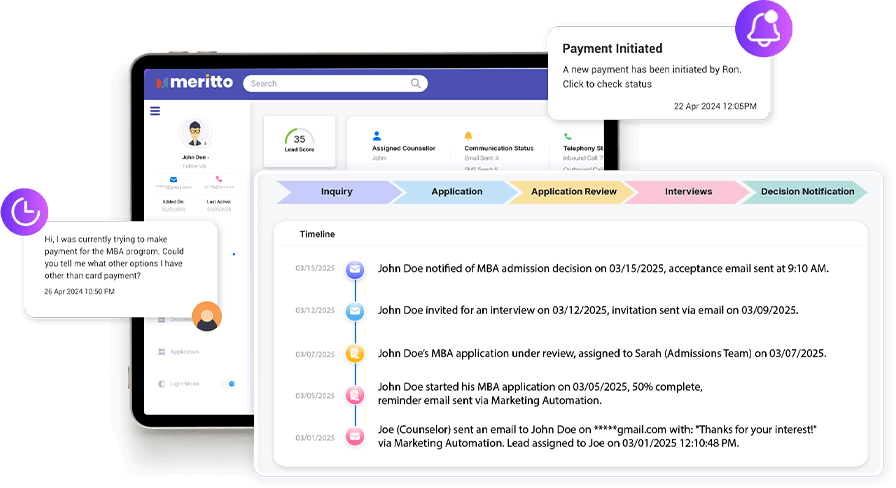The height and width of the screenshot is (488, 896).
Task: Open John Doe's profile avatar
Action: tap(195, 133)
